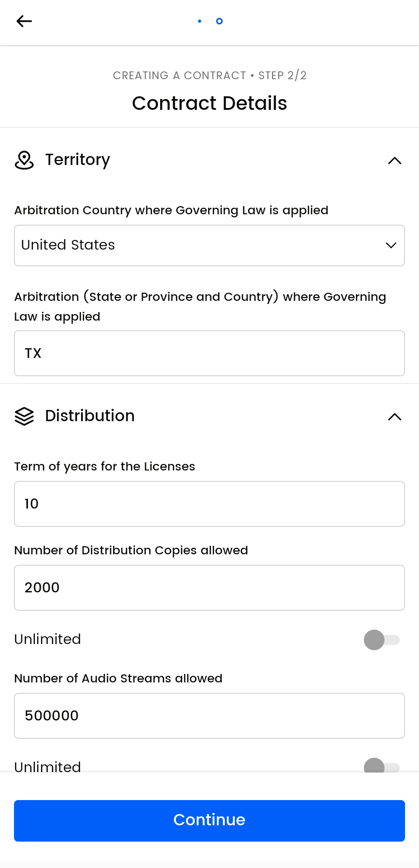Click the Distribution layers icon
Viewport: 419px width, 868px height.
pyautogui.click(x=24, y=416)
